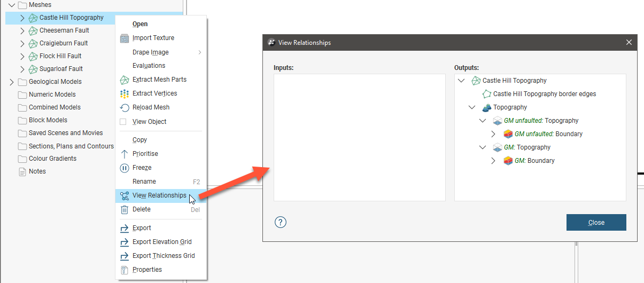The height and width of the screenshot is (283, 644).
Task: Click the Properties icon in context menu
Action: pos(124,270)
